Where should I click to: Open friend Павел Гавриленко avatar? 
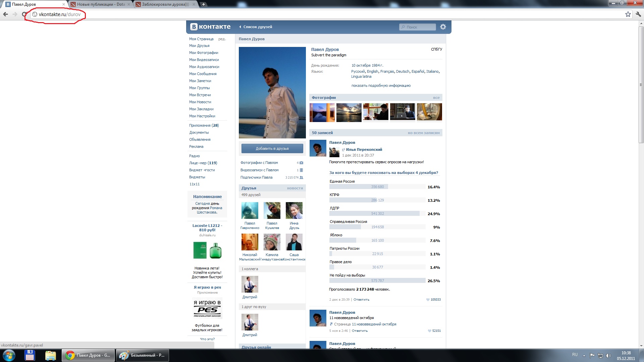point(250,210)
